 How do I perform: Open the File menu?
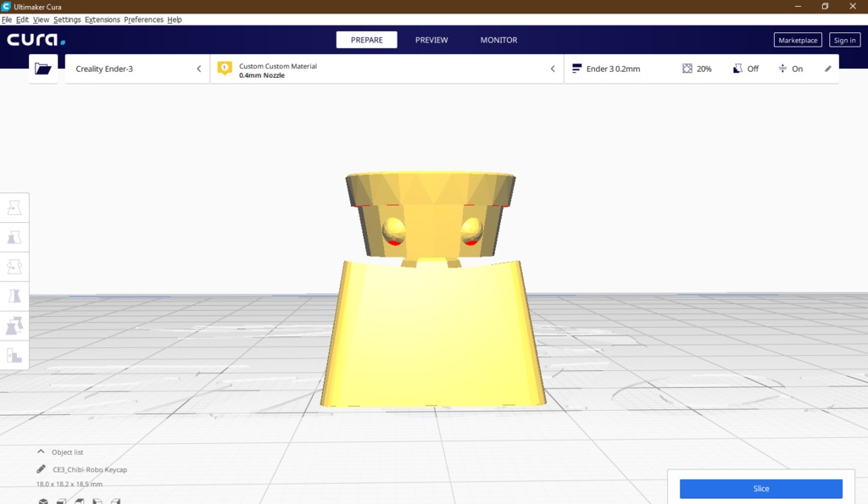[x=7, y=19]
